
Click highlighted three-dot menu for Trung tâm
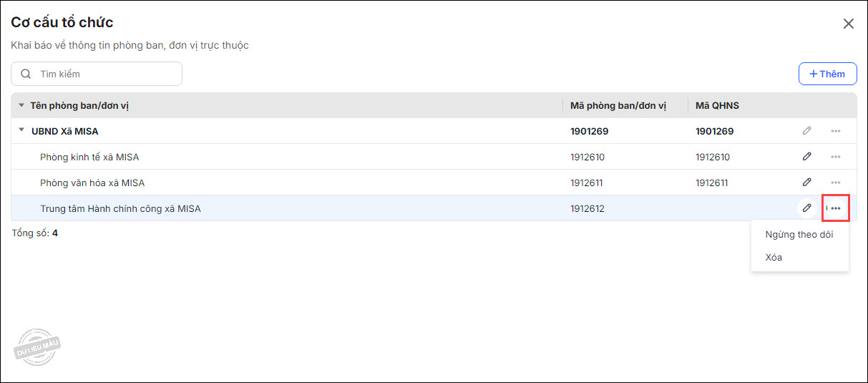(x=836, y=208)
